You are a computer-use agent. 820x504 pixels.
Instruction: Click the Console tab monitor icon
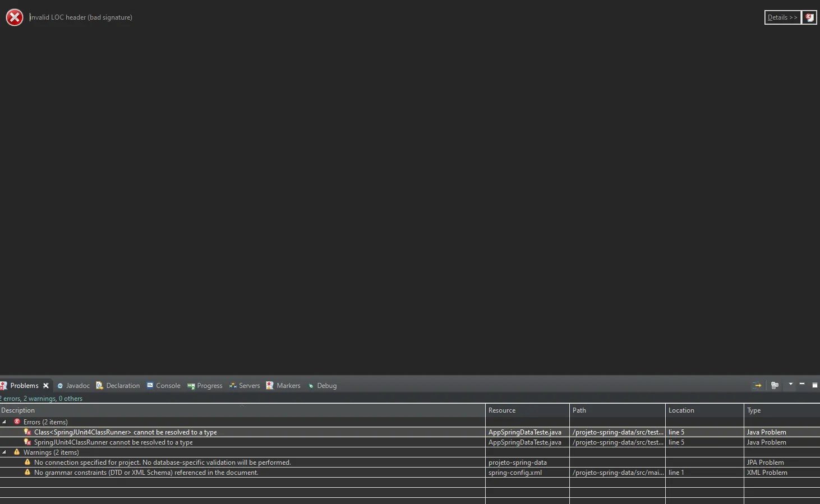(150, 385)
